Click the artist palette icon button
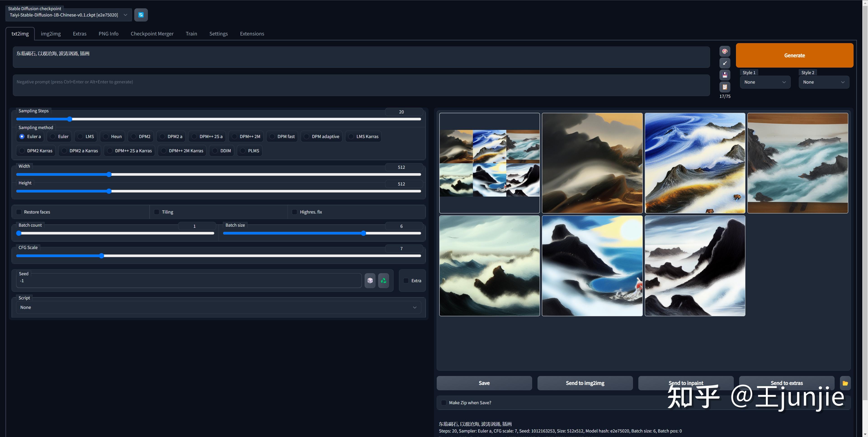This screenshot has height=437, width=868. [x=724, y=51]
